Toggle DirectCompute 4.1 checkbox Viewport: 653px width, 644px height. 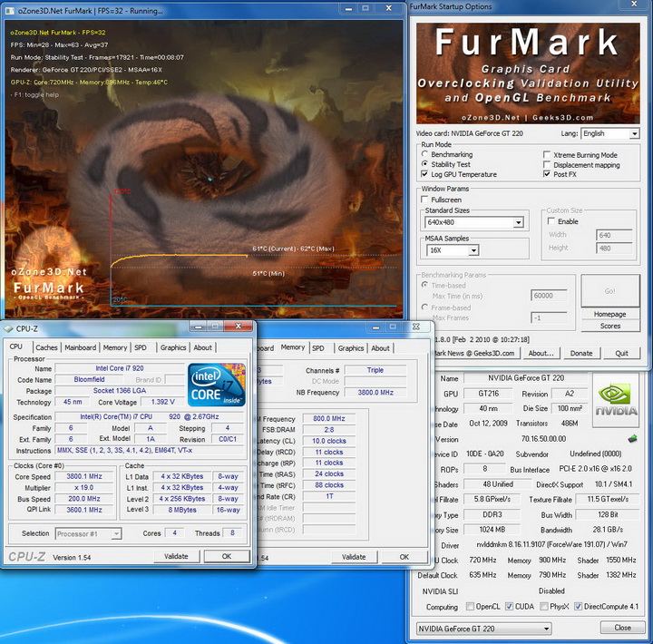578,607
